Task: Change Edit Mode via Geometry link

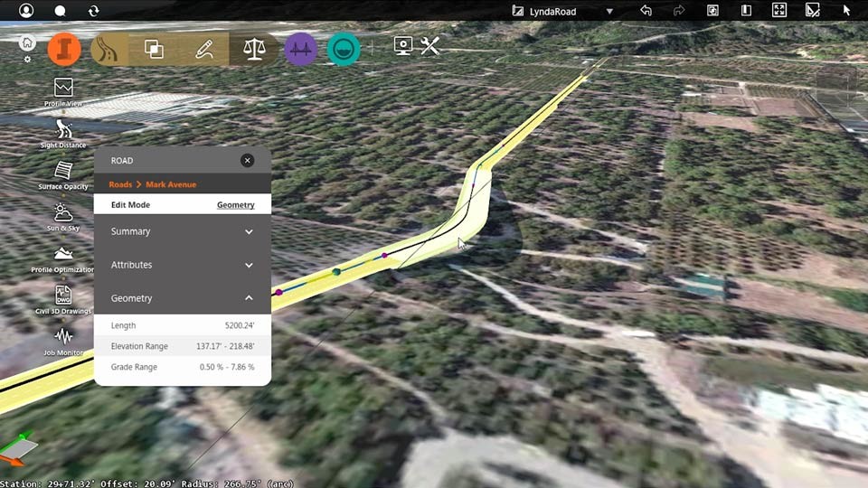Action: pos(236,205)
